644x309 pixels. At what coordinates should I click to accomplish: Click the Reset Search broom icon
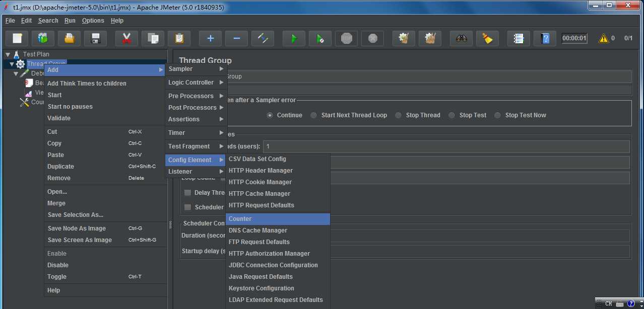(487, 38)
